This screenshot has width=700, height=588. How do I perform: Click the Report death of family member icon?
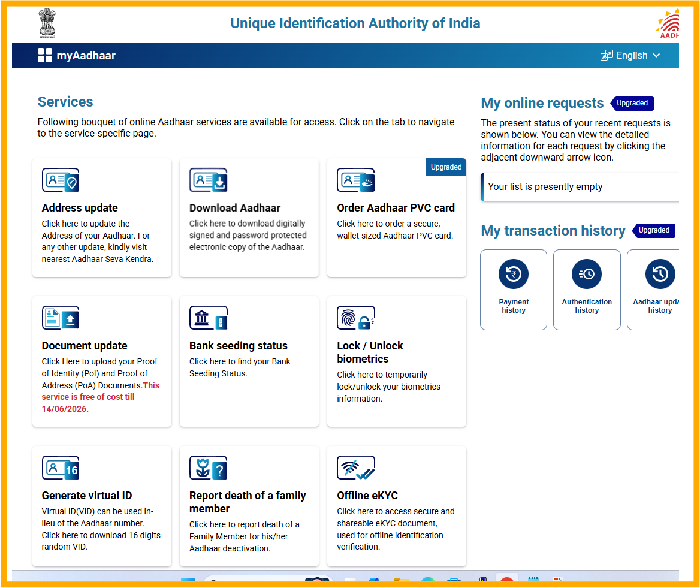coord(208,468)
